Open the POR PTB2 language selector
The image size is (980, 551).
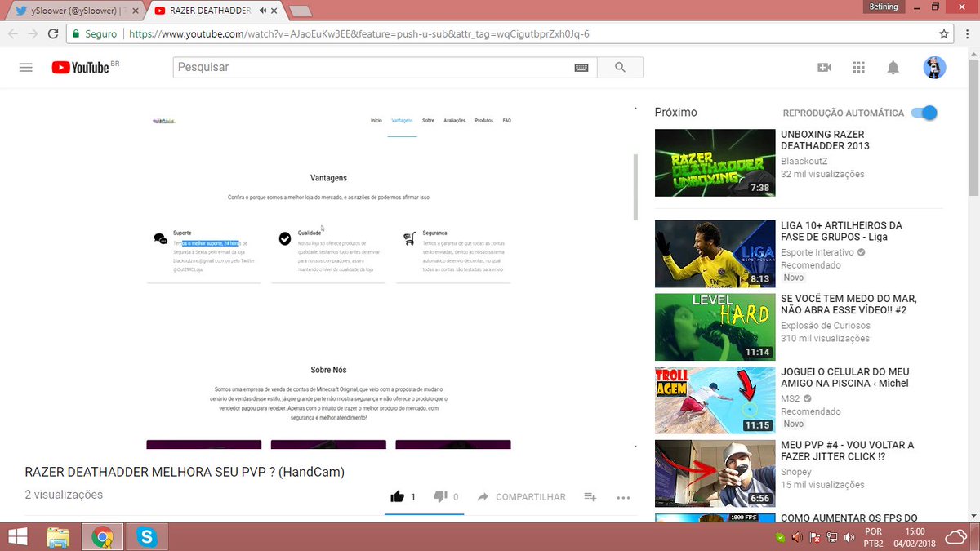[x=873, y=536]
